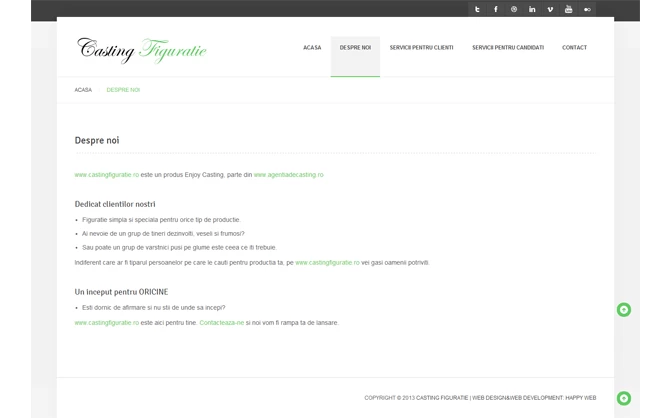The image size is (670, 418).
Task: Open SERVICII PENTRU CANDIDATI menu
Action: tap(508, 47)
